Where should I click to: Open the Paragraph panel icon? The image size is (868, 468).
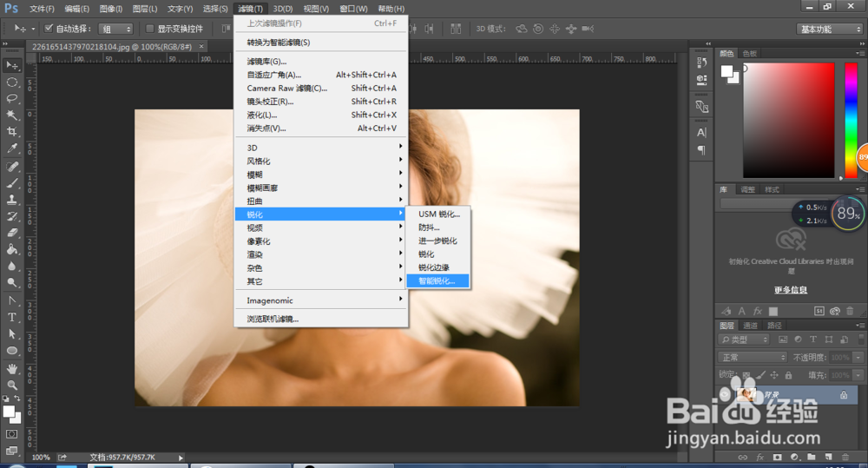(701, 150)
